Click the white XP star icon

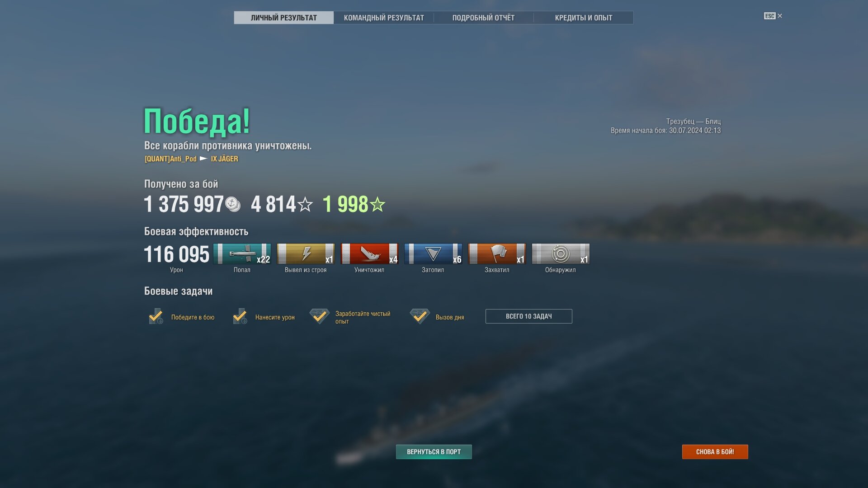click(305, 204)
